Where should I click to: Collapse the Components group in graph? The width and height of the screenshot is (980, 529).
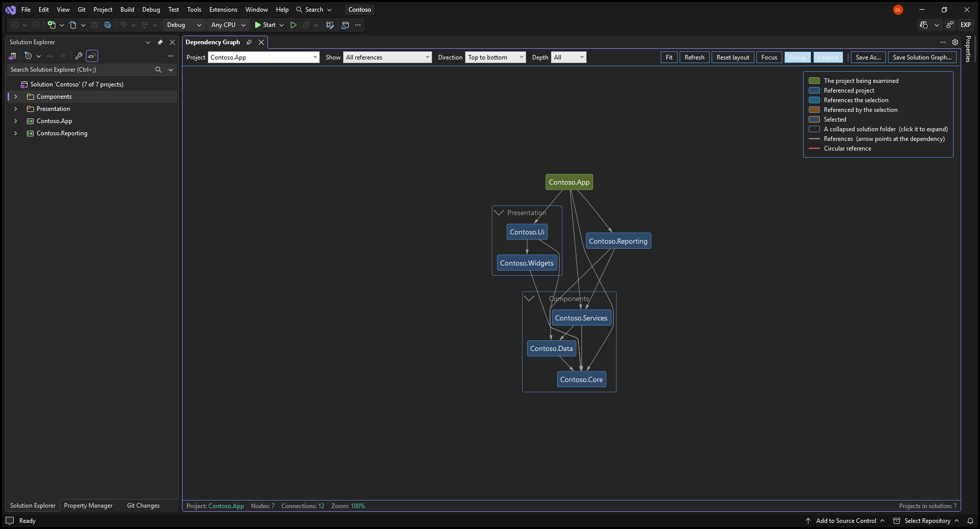(x=529, y=299)
